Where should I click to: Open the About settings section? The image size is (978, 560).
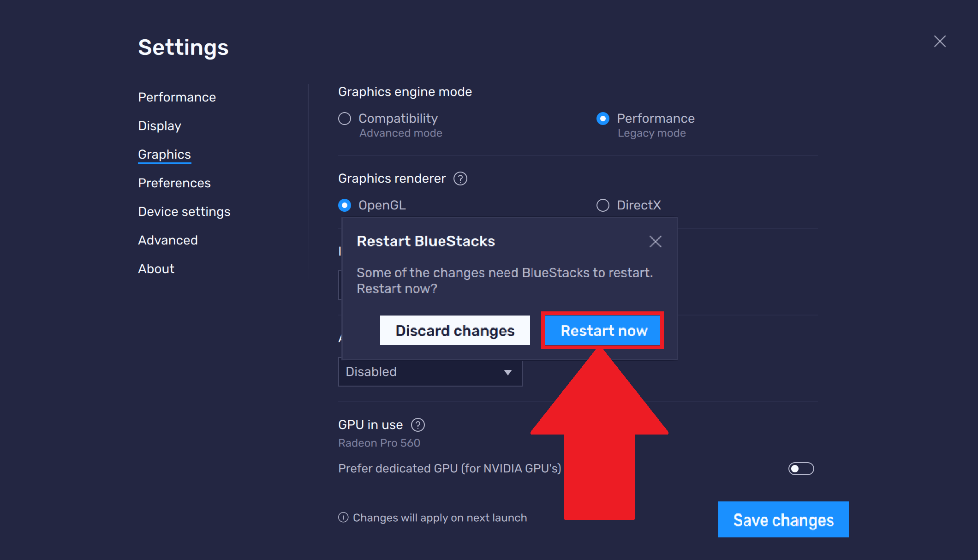[x=156, y=268]
